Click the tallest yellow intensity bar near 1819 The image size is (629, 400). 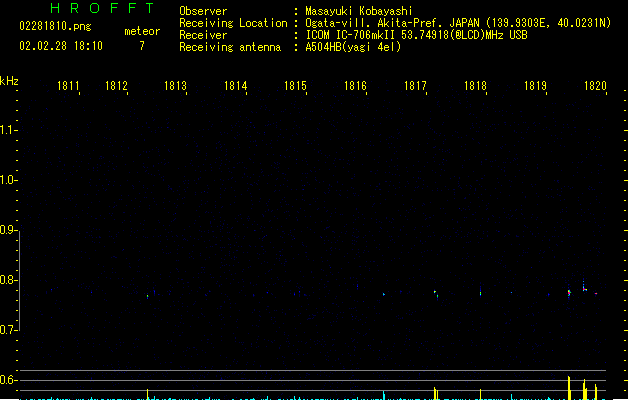coord(569,388)
